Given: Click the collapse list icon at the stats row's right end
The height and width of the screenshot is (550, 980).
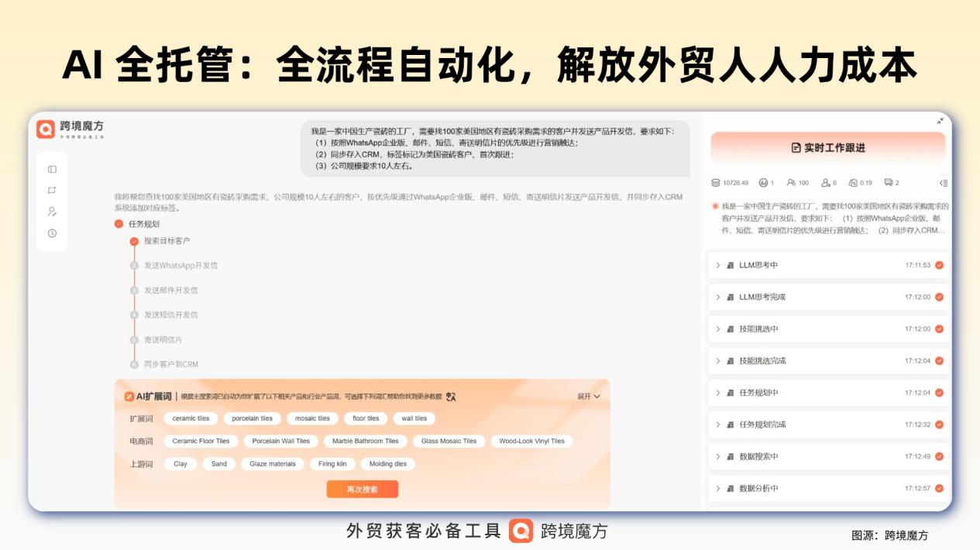Looking at the screenshot, I should (x=943, y=183).
